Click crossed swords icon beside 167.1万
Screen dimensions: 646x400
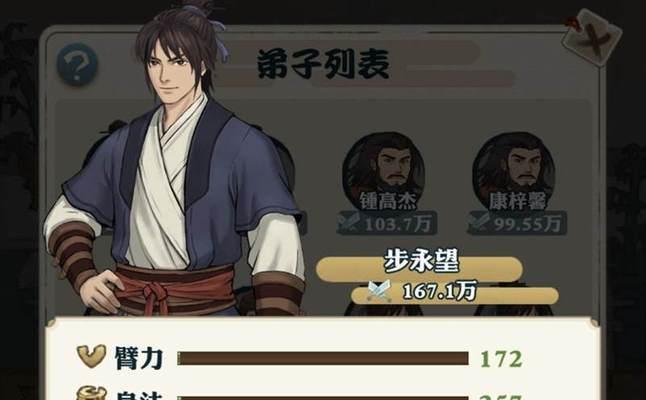point(379,291)
